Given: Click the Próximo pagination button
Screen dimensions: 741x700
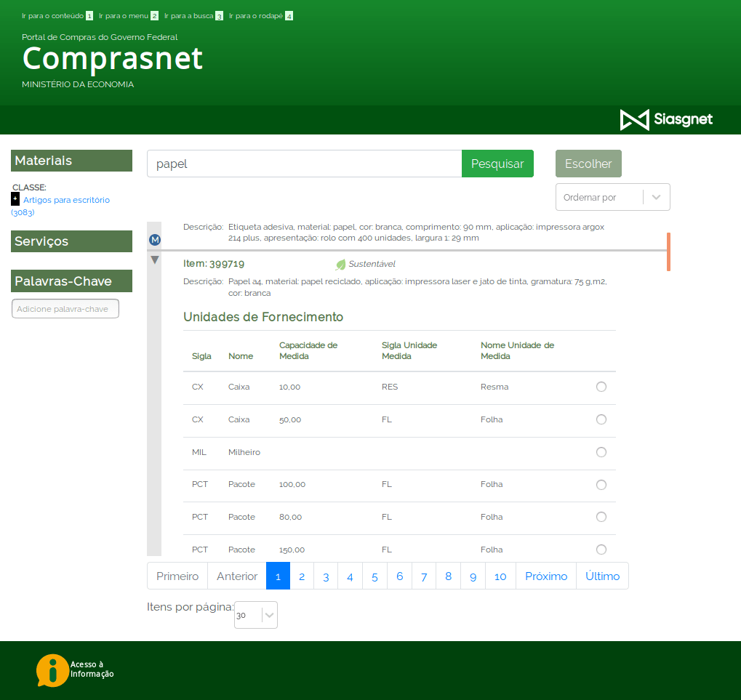Looking at the screenshot, I should click(546, 576).
